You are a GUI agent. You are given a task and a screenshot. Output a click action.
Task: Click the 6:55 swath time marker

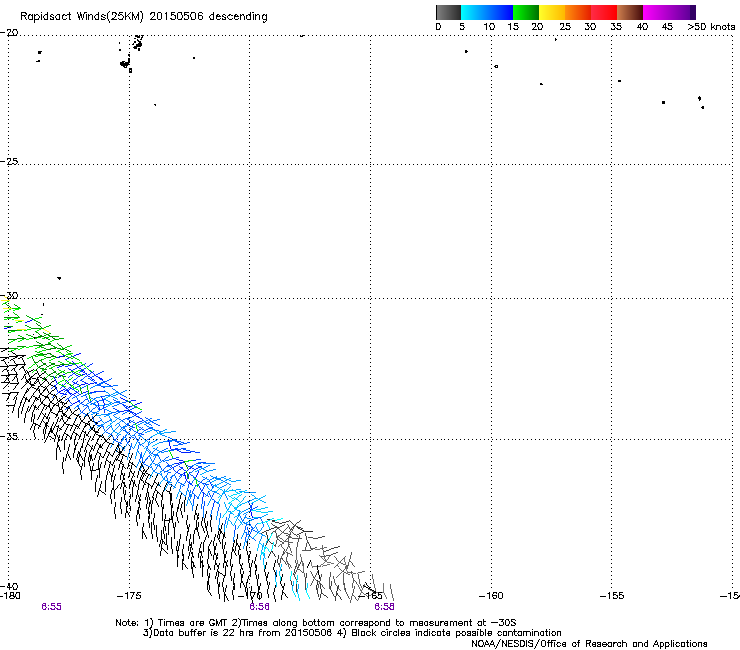(51, 607)
